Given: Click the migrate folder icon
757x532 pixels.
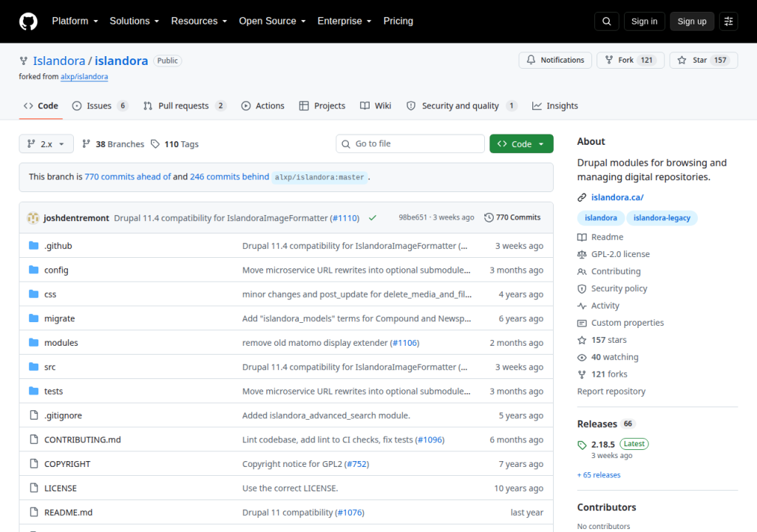Looking at the screenshot, I should [x=33, y=318].
